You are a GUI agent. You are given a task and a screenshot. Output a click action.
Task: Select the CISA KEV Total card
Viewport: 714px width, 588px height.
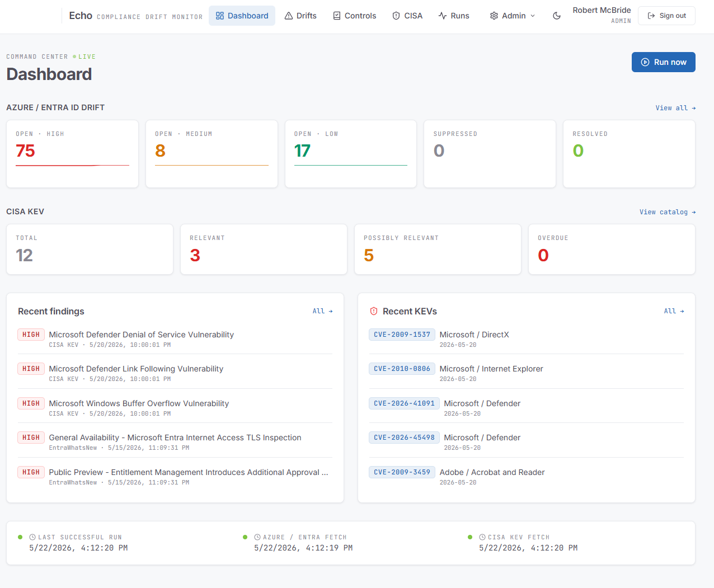90,250
